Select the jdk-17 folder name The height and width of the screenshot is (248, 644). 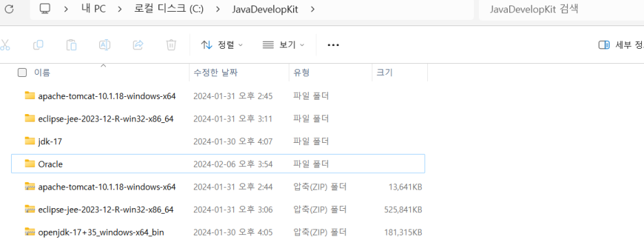pos(50,142)
